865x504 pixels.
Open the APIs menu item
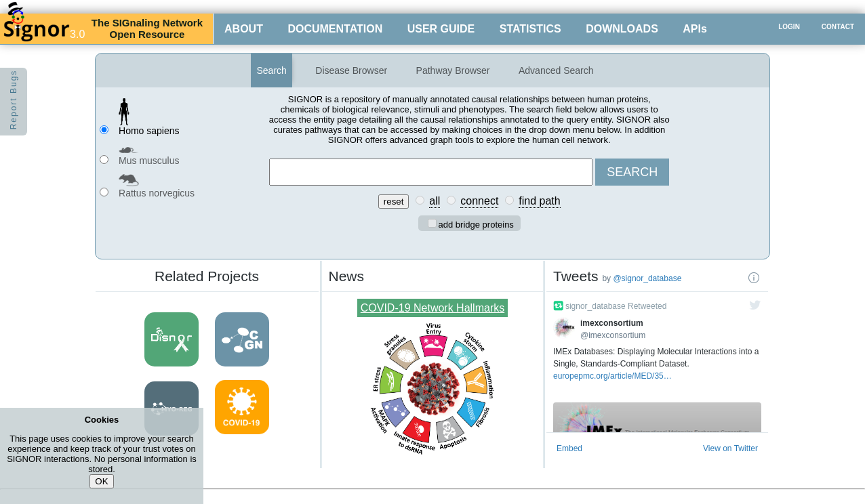pos(695,28)
